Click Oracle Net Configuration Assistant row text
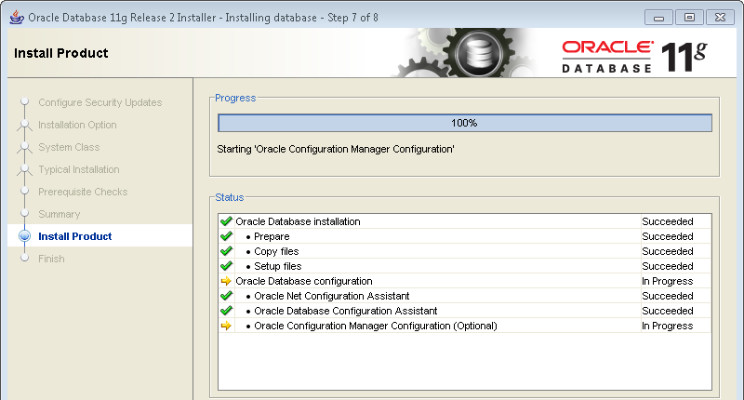 click(x=332, y=296)
